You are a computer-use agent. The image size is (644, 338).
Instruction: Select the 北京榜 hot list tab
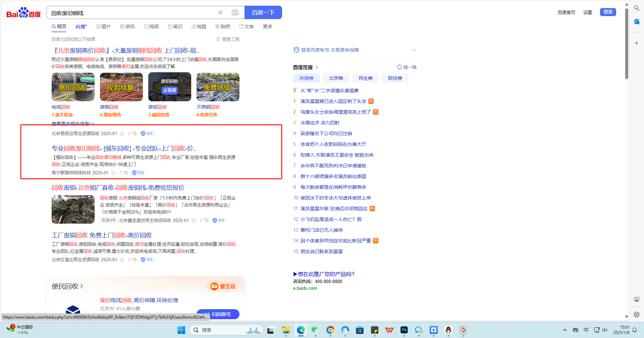point(336,78)
